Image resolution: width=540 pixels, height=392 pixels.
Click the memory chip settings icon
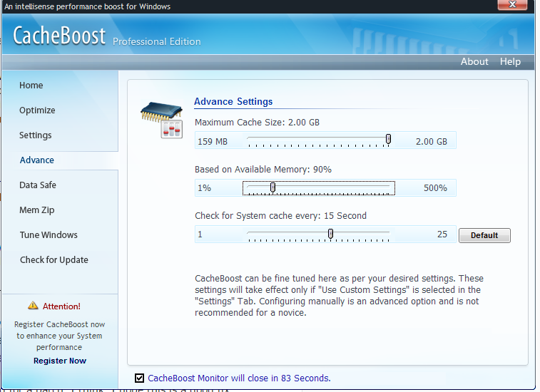[x=161, y=120]
